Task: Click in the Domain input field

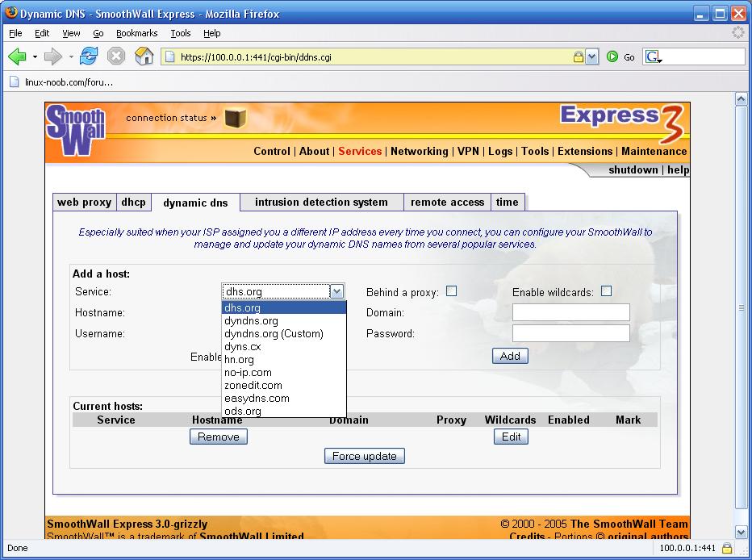Action: (x=570, y=312)
